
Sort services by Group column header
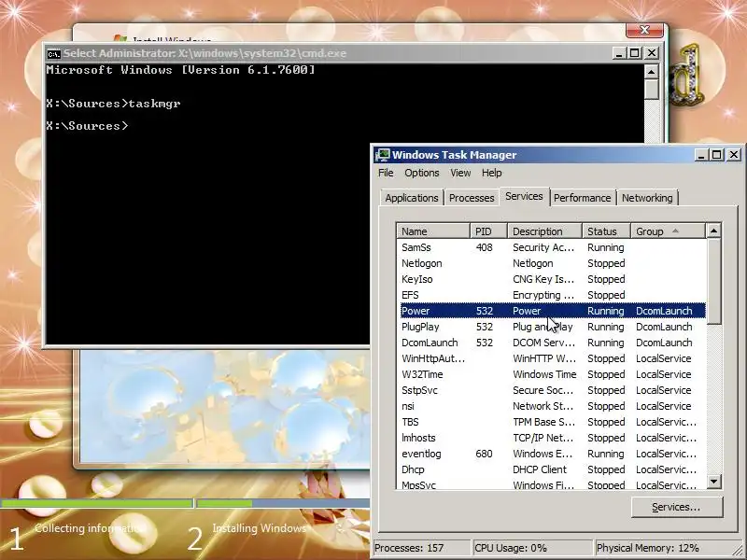tap(668, 231)
